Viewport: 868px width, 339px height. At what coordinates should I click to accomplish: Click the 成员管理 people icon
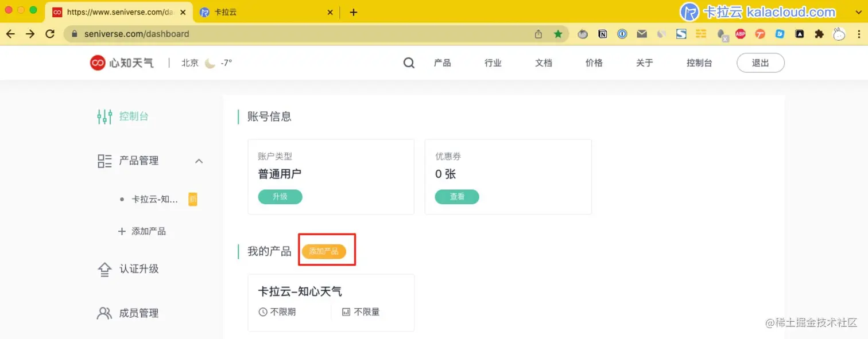pyautogui.click(x=104, y=313)
